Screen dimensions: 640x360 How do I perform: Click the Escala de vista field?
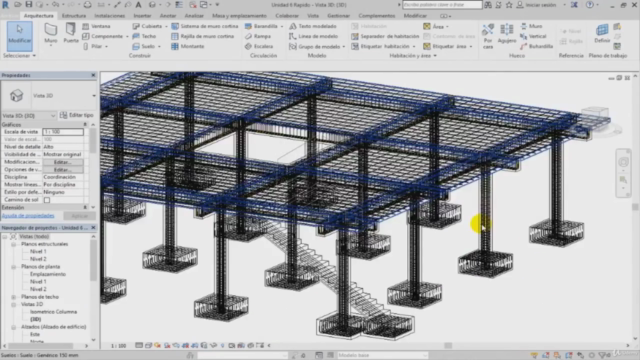(63, 132)
